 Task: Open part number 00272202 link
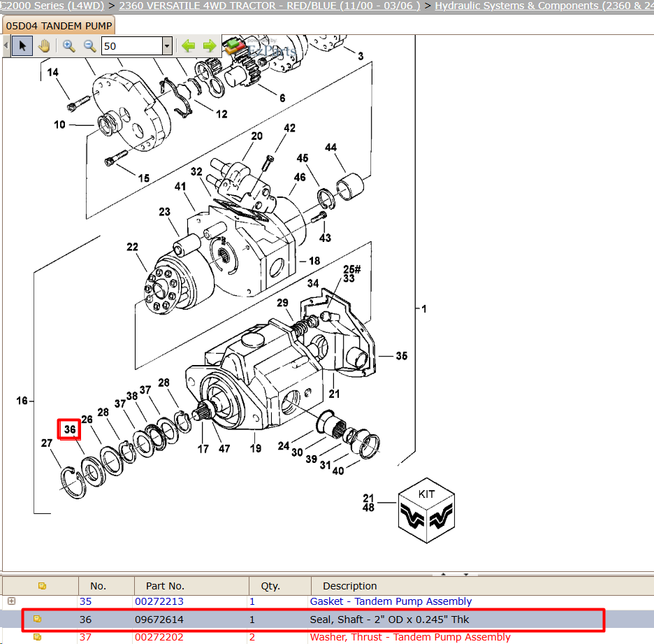click(x=159, y=637)
